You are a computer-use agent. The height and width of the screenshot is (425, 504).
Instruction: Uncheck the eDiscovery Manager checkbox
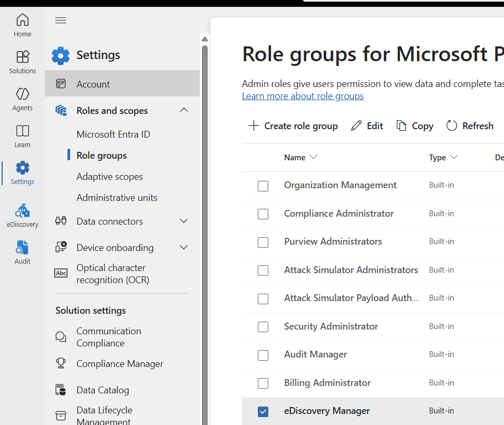pos(263,411)
